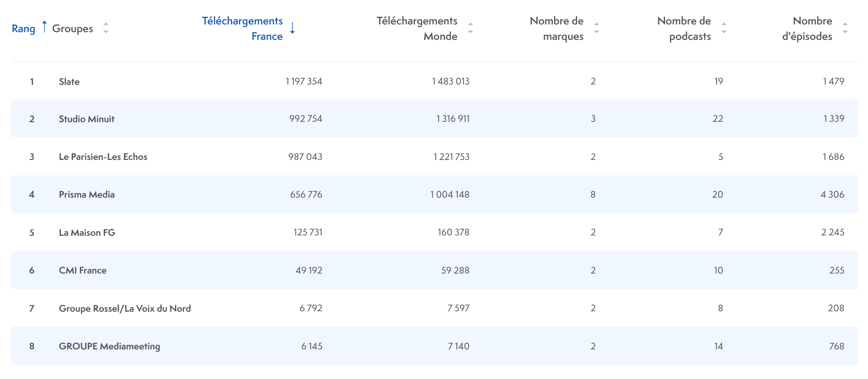Select the GROUPE Mediameeting group name
Image resolution: width=868 pixels, height=379 pixels.
(x=109, y=346)
